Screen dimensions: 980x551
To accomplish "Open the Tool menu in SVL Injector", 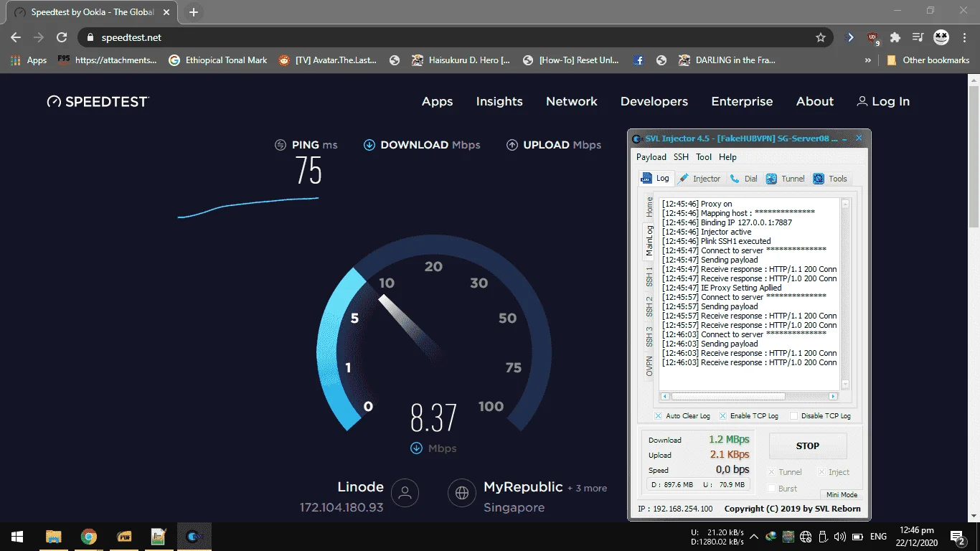I will pyautogui.click(x=704, y=157).
